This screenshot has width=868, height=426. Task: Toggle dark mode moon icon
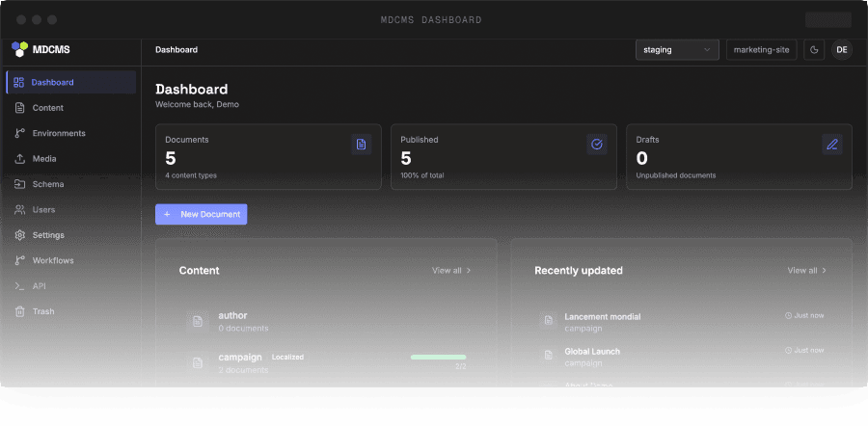[814, 50]
